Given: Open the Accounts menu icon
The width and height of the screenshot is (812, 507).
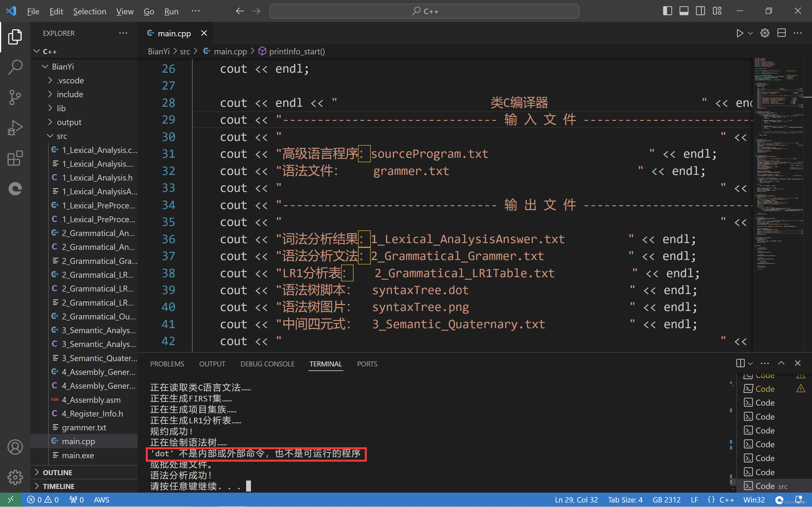Looking at the screenshot, I should coord(15,447).
